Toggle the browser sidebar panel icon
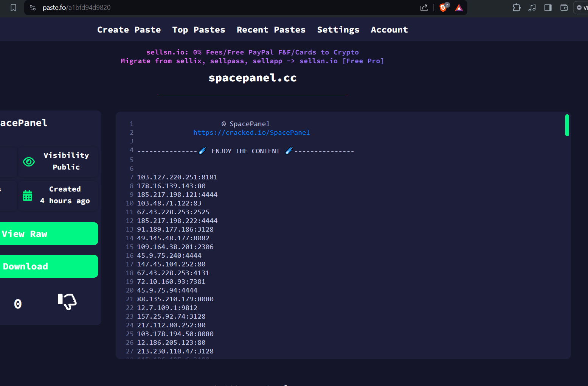Viewport: 588px width, 386px height. click(548, 8)
